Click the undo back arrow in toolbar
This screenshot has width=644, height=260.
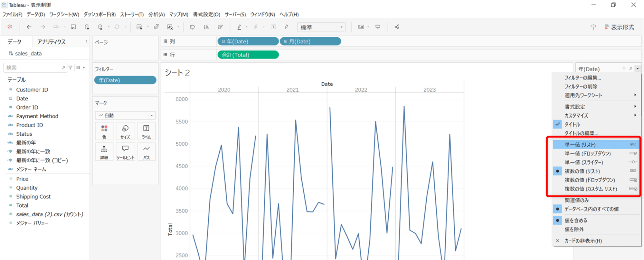click(x=29, y=27)
